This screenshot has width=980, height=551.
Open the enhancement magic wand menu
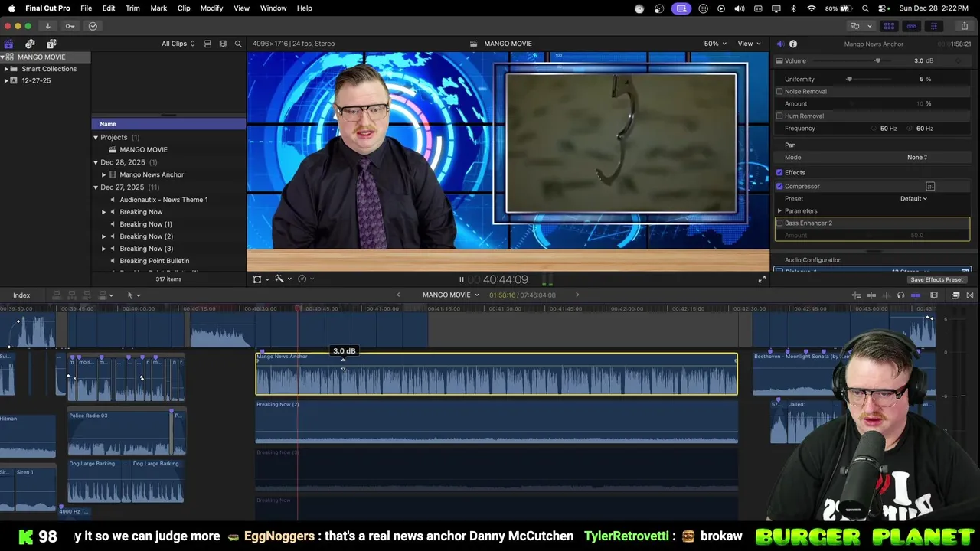click(283, 279)
